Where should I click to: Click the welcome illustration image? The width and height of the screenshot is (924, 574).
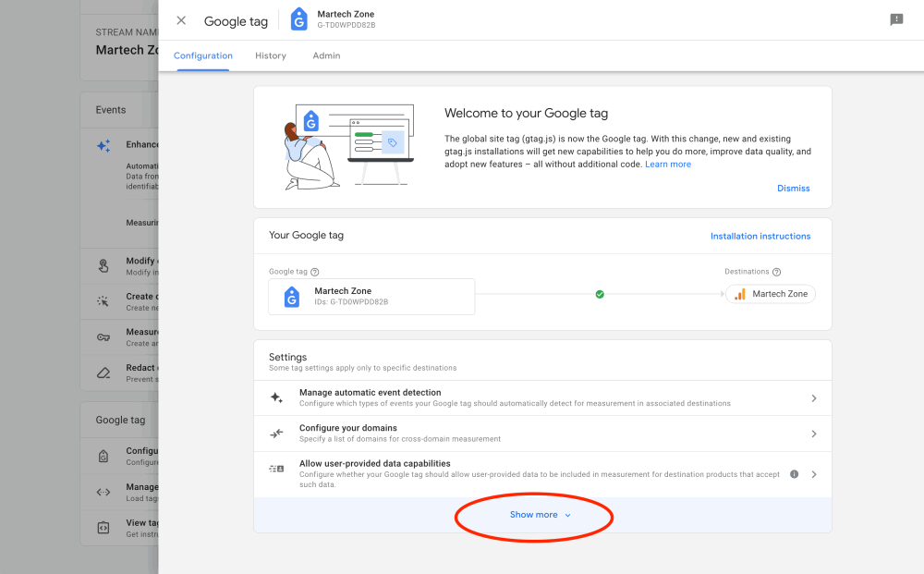pyautogui.click(x=349, y=147)
